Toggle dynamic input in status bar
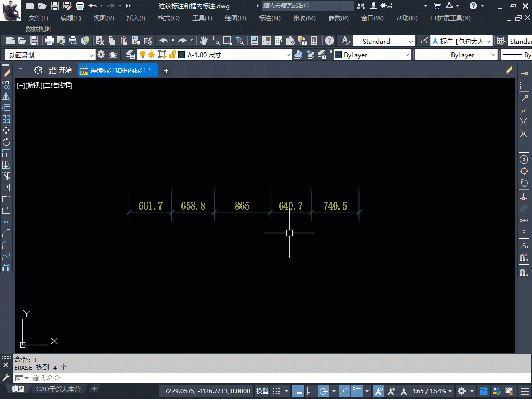 click(x=298, y=391)
